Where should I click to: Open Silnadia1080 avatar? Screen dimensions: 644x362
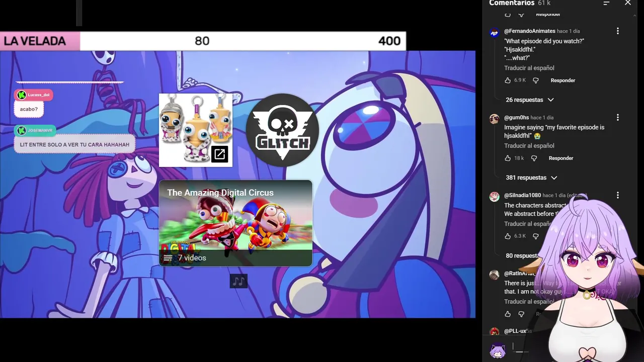(495, 197)
